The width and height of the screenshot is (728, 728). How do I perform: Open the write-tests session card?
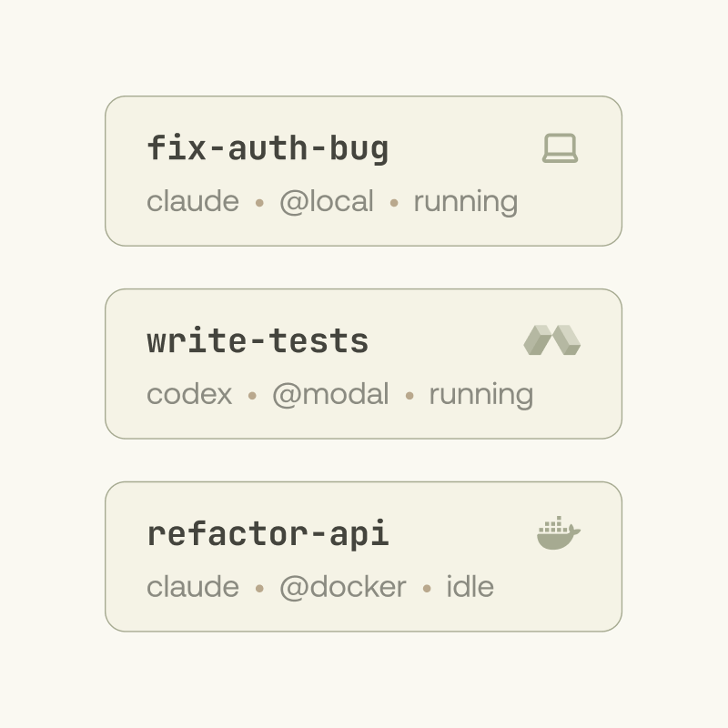(364, 362)
